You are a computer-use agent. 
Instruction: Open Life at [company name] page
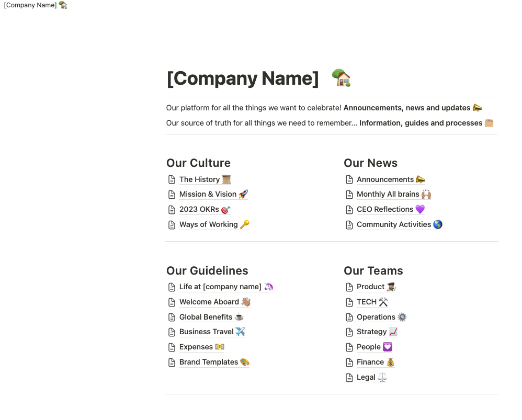click(x=220, y=287)
